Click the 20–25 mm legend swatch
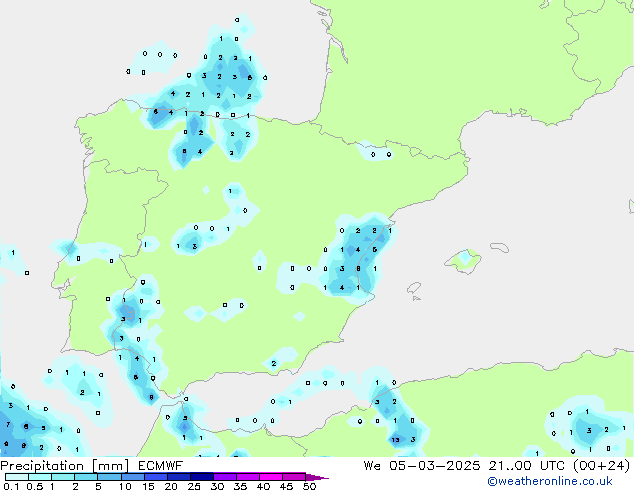The image size is (634, 490). click(x=178, y=477)
